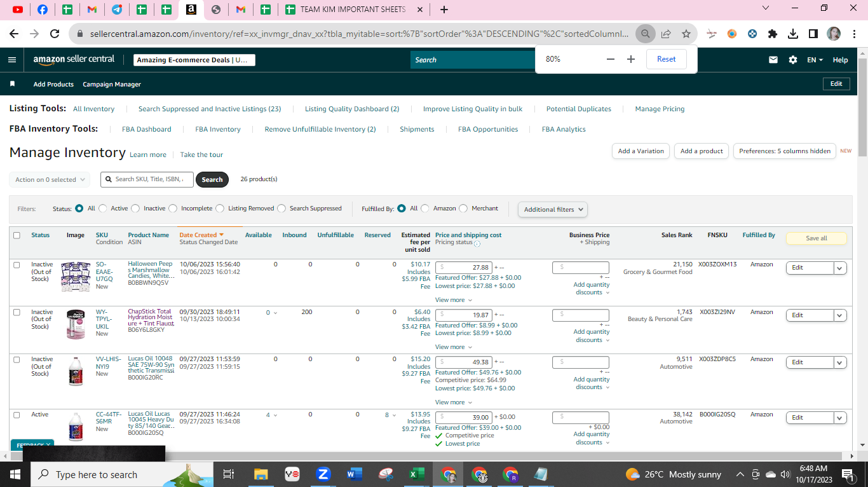Expand Reserved 8 chevron in Lucas 10045 row
This screenshot has height=487, width=868.
394,415
